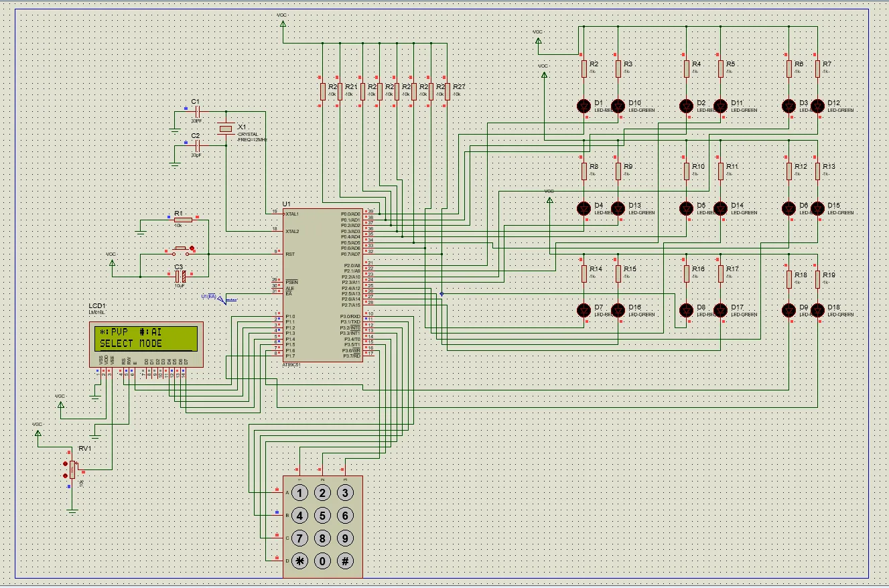889x588 pixels.
Task: Click the 'P1.0' pin label
Action: (x=290, y=316)
